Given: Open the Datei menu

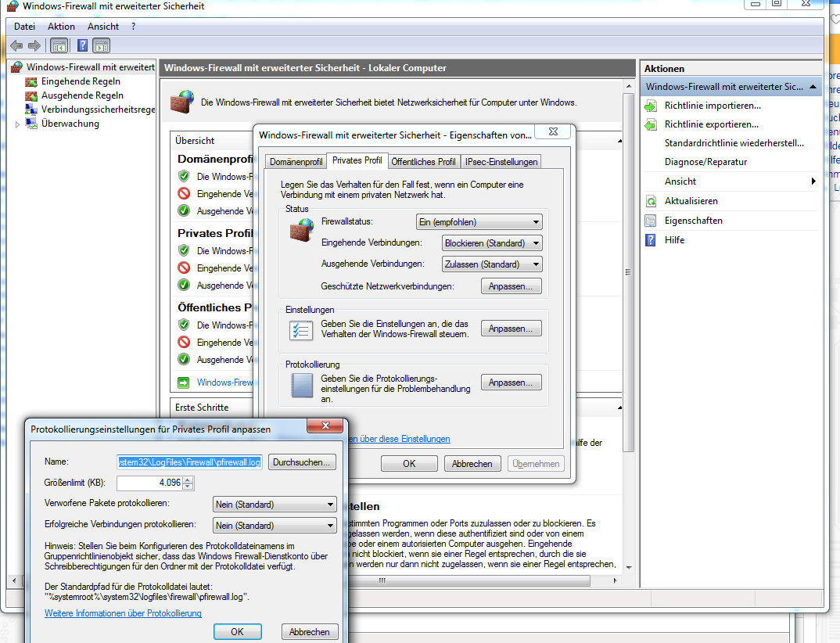Looking at the screenshot, I should pyautogui.click(x=25, y=27).
